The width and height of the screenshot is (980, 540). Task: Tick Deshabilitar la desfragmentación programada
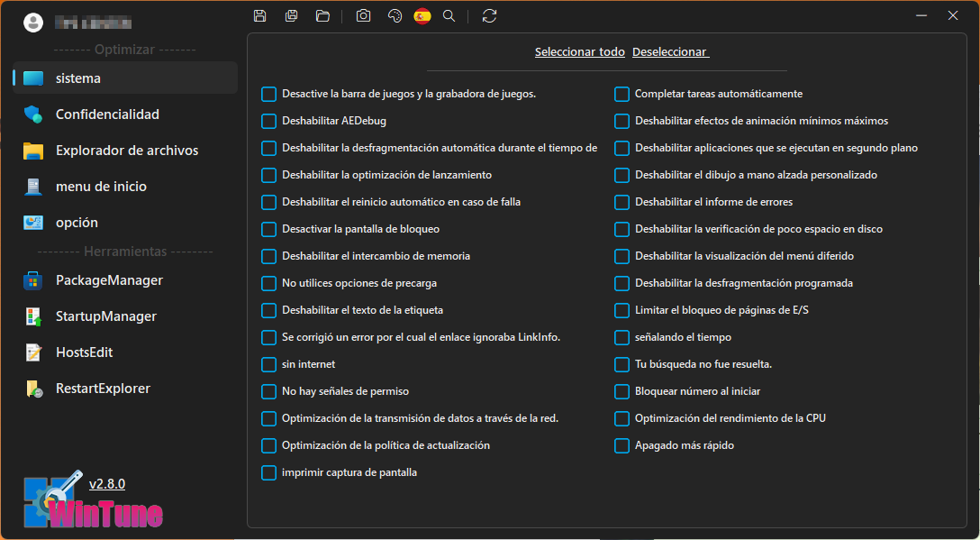622,283
